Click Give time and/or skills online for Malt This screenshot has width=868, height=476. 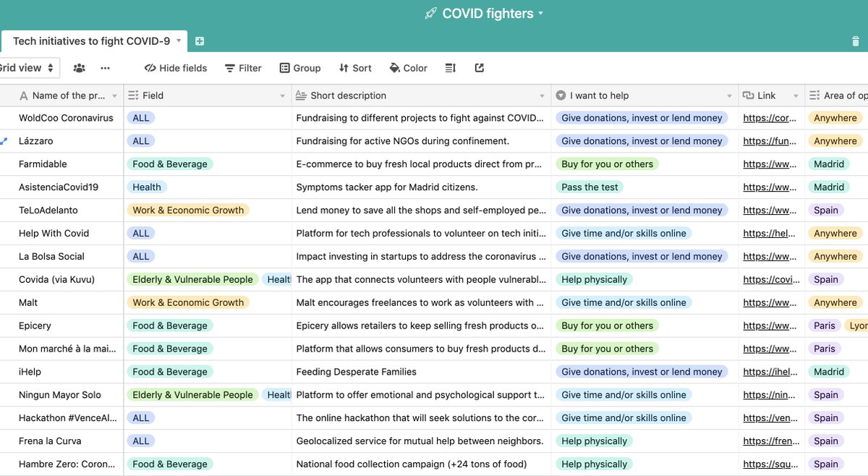point(624,303)
